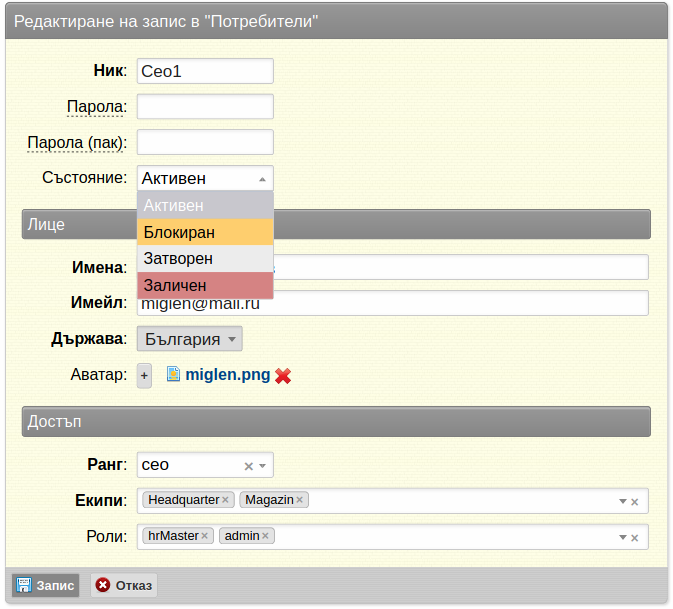
Task: Clear all teams in Екипи field
Action: 635,502
